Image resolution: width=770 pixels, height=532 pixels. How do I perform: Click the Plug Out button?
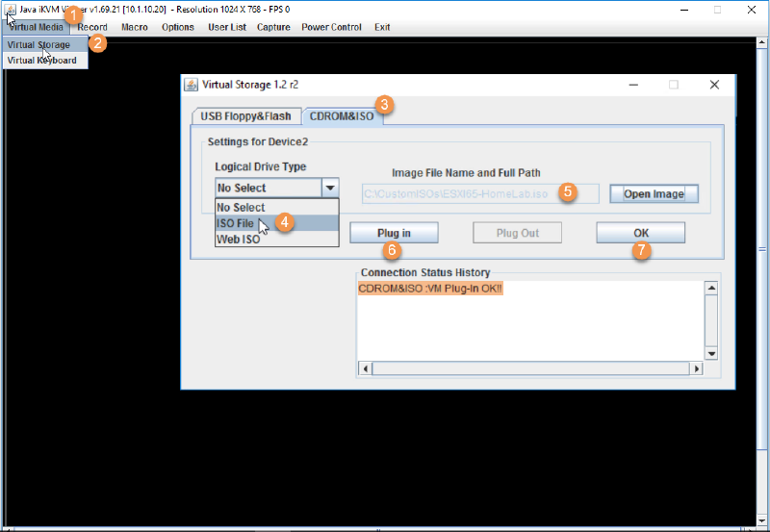[517, 233]
